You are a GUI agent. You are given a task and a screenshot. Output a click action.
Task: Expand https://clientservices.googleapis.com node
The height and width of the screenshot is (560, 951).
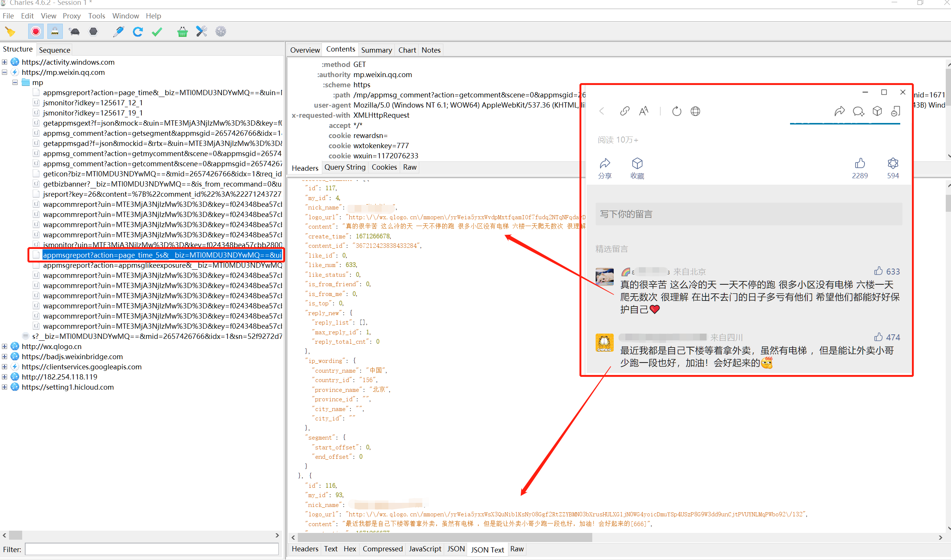pyautogui.click(x=5, y=367)
